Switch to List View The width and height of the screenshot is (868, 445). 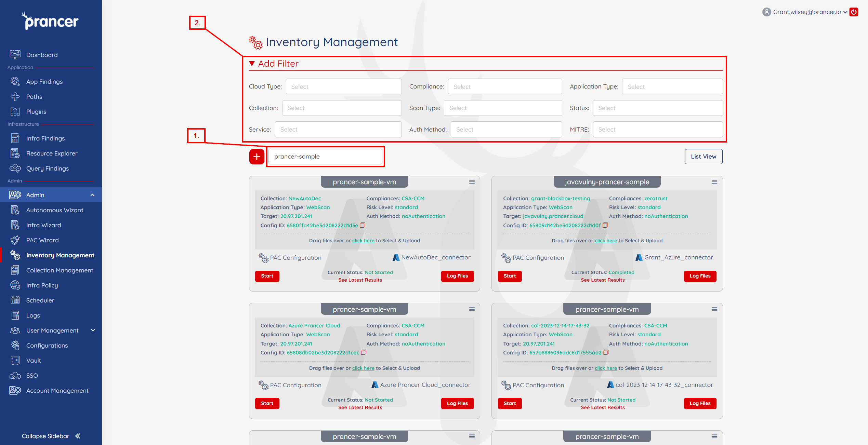[x=703, y=157]
